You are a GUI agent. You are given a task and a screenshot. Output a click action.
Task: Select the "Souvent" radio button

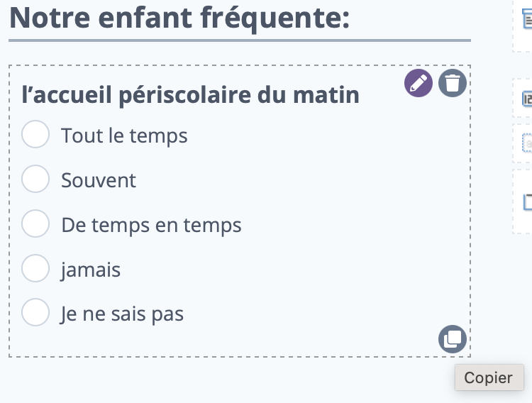pos(35,179)
